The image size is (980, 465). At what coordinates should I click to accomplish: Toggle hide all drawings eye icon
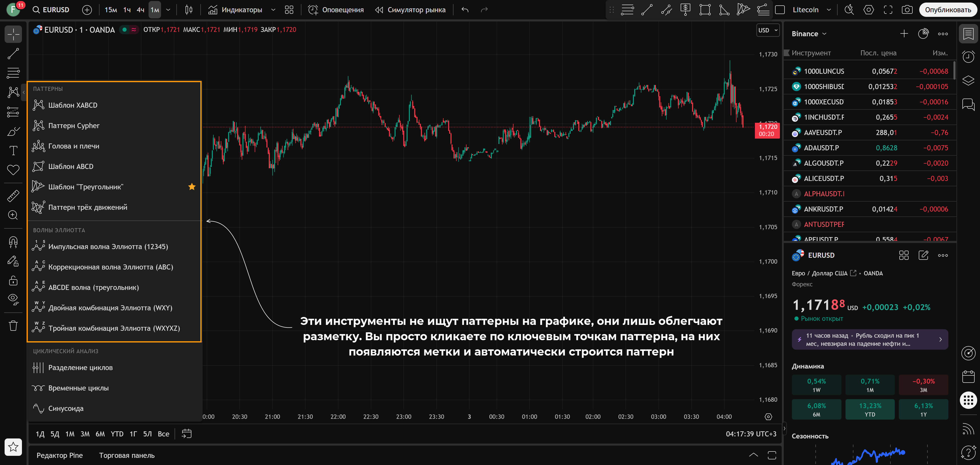click(13, 299)
